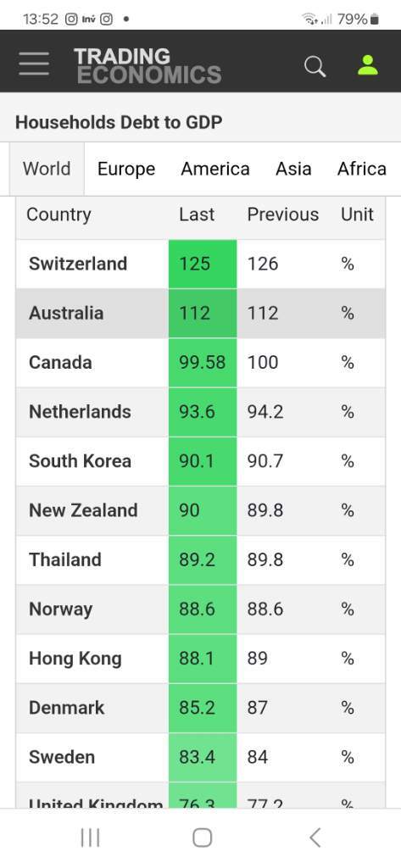This screenshot has width=401, height=868.
Task: Open the South Korea link
Action: tap(80, 461)
